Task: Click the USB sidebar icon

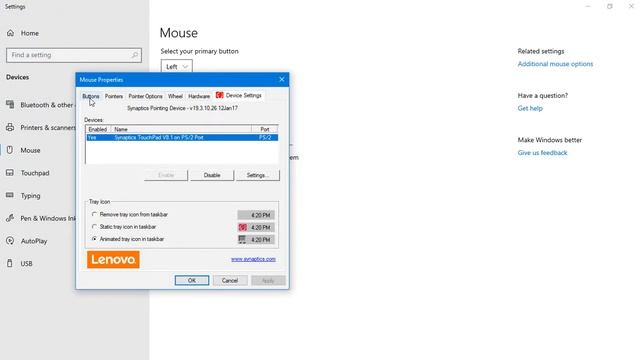Action: click(10, 264)
